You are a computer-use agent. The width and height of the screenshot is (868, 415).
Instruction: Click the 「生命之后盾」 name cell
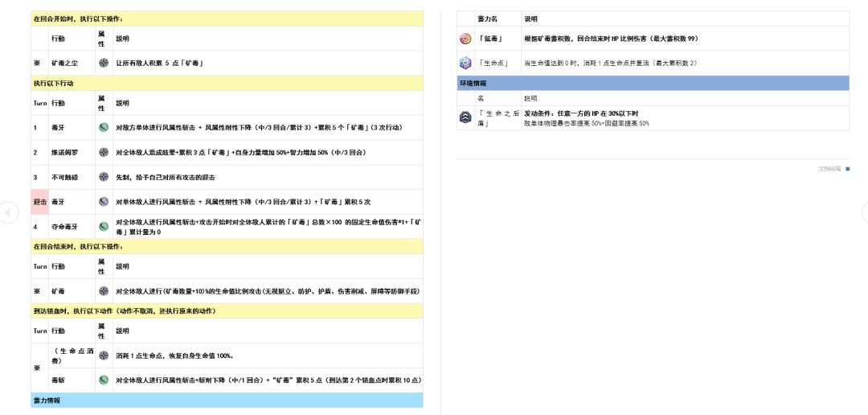[x=497, y=117]
